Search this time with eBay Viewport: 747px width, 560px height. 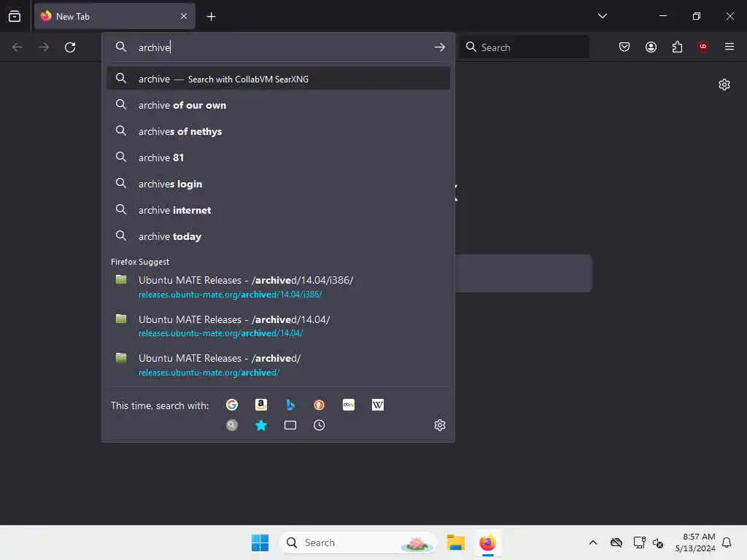[349, 405]
